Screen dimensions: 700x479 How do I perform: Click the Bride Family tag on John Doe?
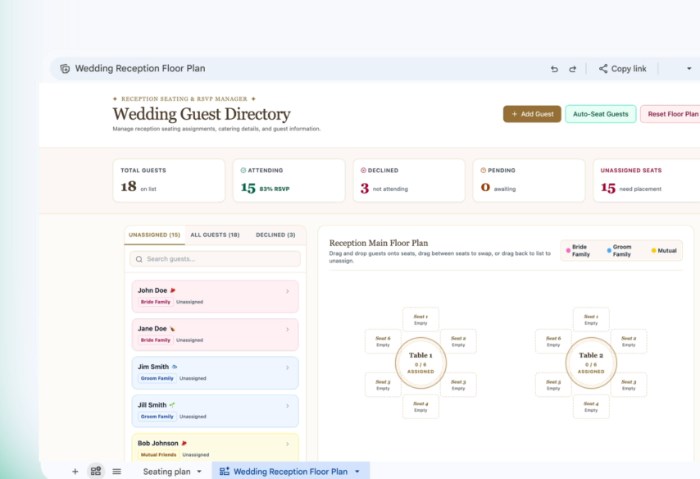pyautogui.click(x=155, y=302)
